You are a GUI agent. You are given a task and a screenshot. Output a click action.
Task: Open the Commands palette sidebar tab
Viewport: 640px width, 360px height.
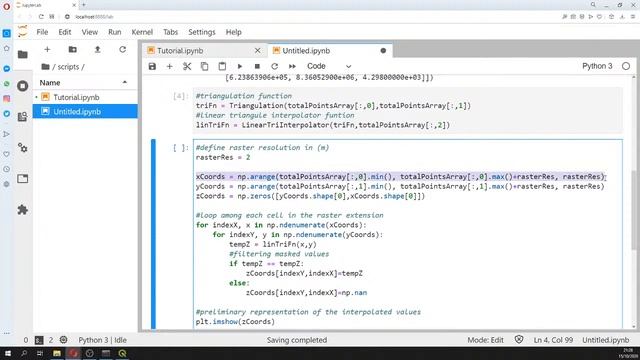click(23, 117)
